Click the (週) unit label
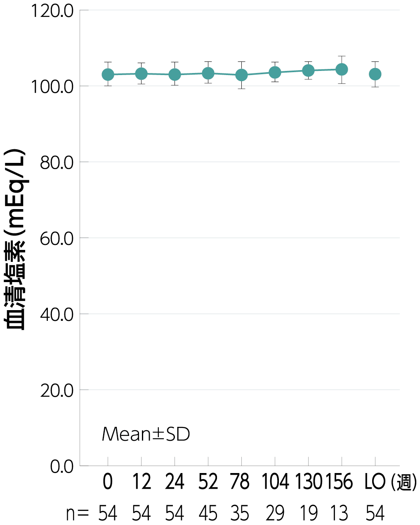 coord(404,483)
